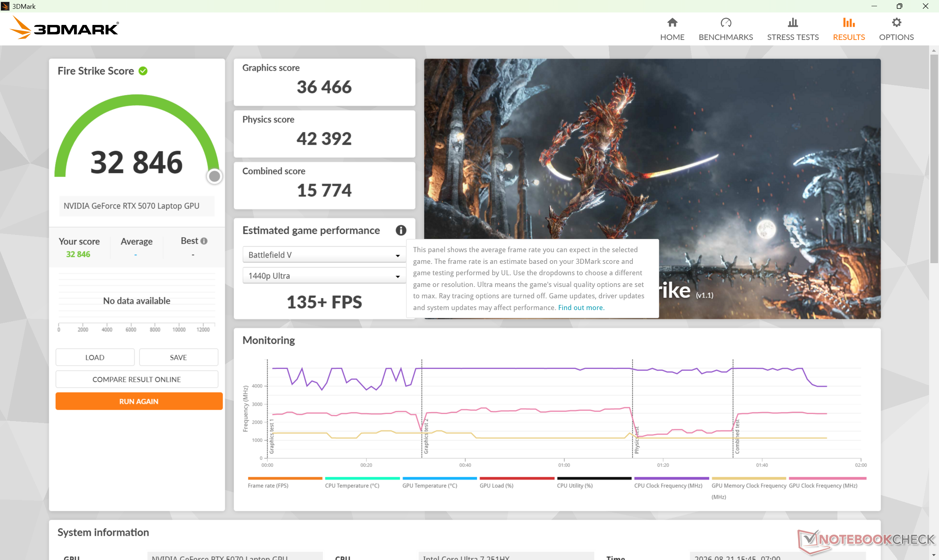
Task: Open the Options gear icon
Action: coord(896,23)
